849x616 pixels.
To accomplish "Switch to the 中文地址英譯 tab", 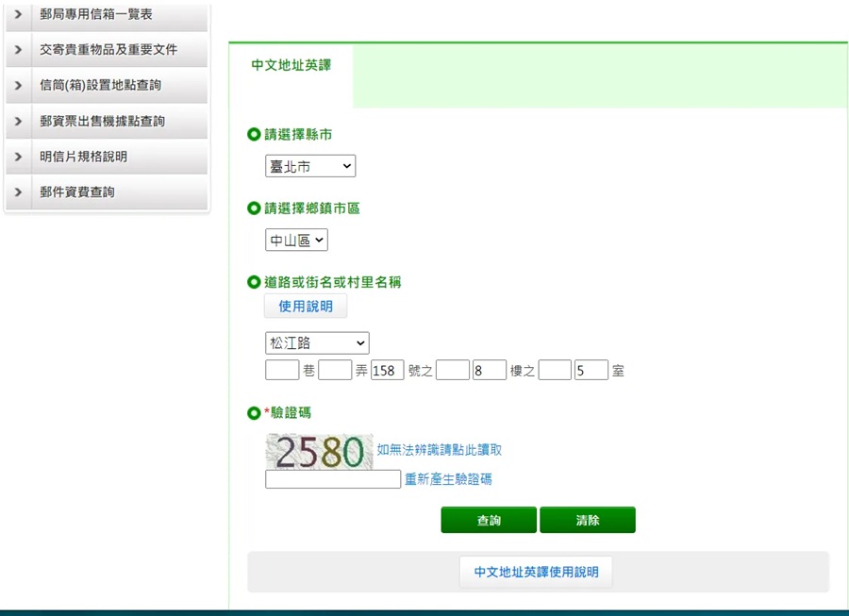I will pos(291,66).
